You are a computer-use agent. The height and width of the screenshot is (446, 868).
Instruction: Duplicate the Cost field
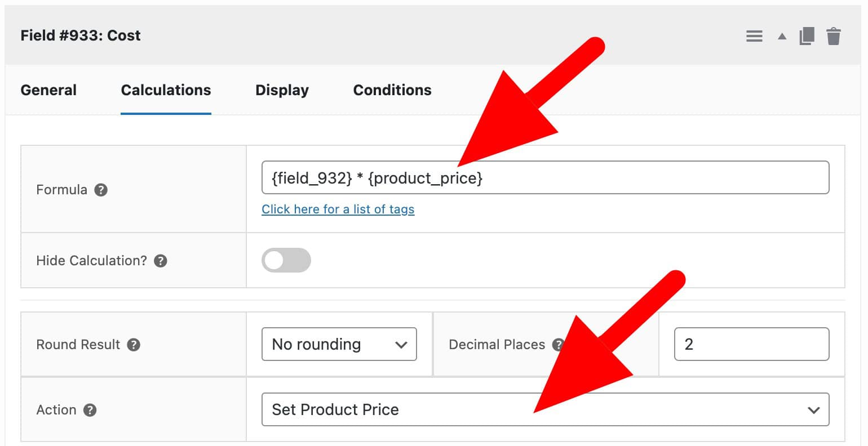[807, 35]
